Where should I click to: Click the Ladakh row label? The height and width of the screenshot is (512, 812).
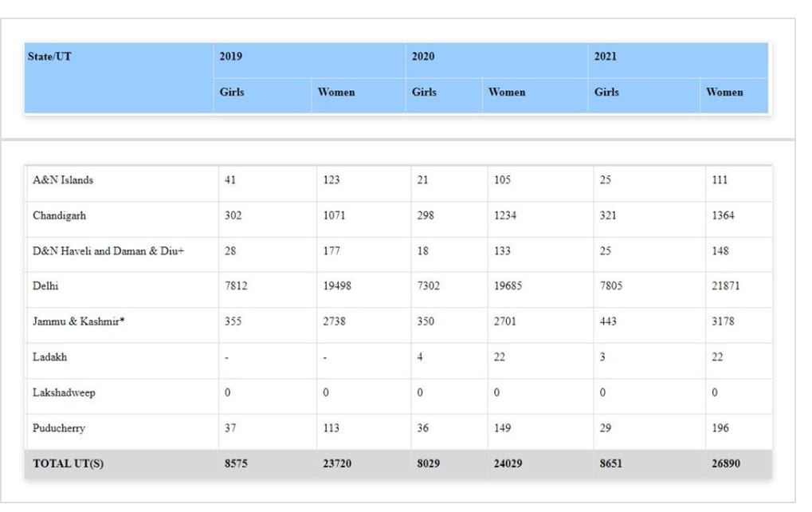pos(49,357)
